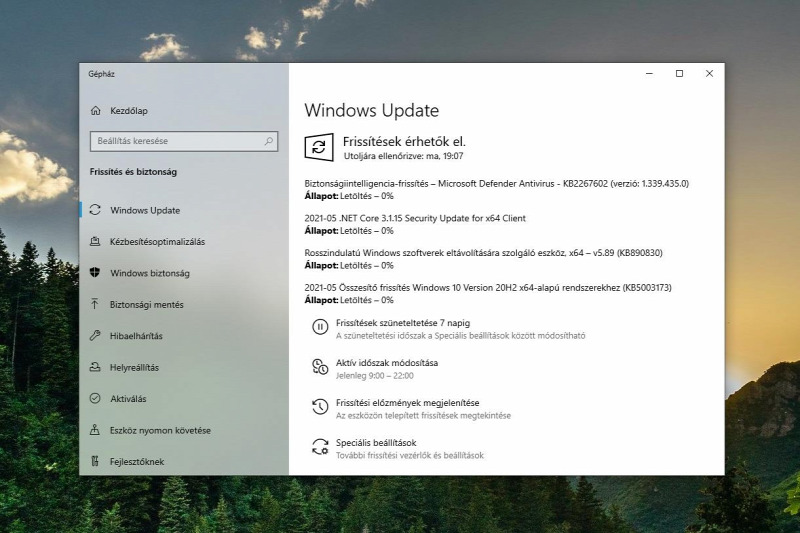The height and width of the screenshot is (533, 800).
Task: Click the history icon for Frissítési előzmények
Action: click(320, 407)
